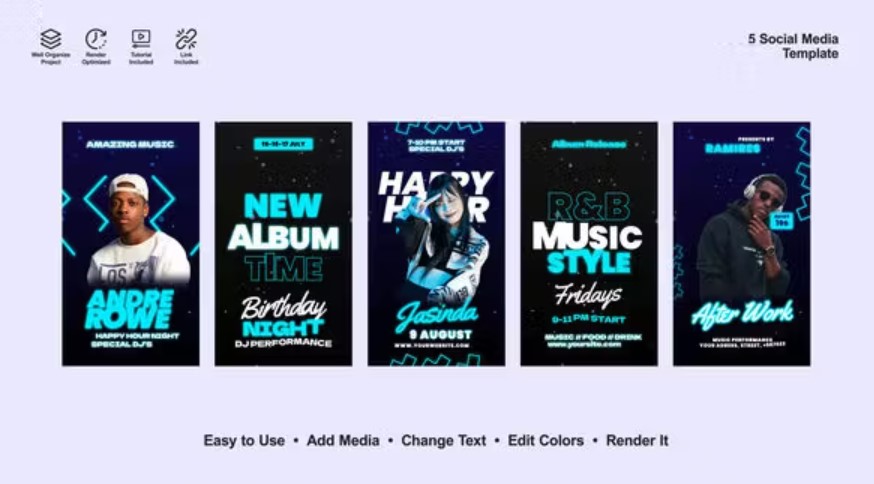
Task: Click the Render It label
Action: [x=637, y=441]
